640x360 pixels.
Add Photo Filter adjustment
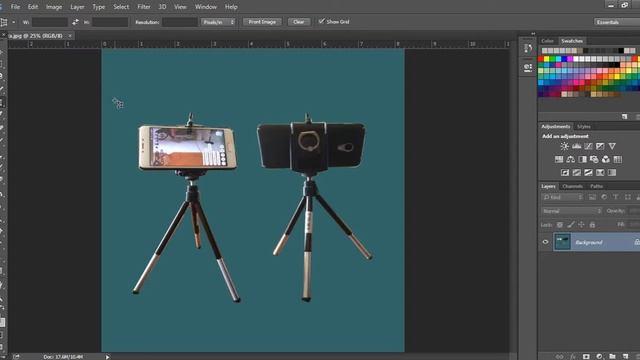point(594,159)
